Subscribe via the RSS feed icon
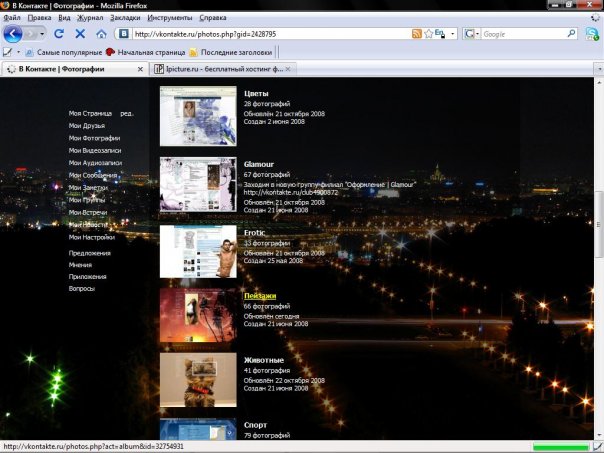Image resolution: width=604 pixels, height=453 pixels. click(417, 34)
